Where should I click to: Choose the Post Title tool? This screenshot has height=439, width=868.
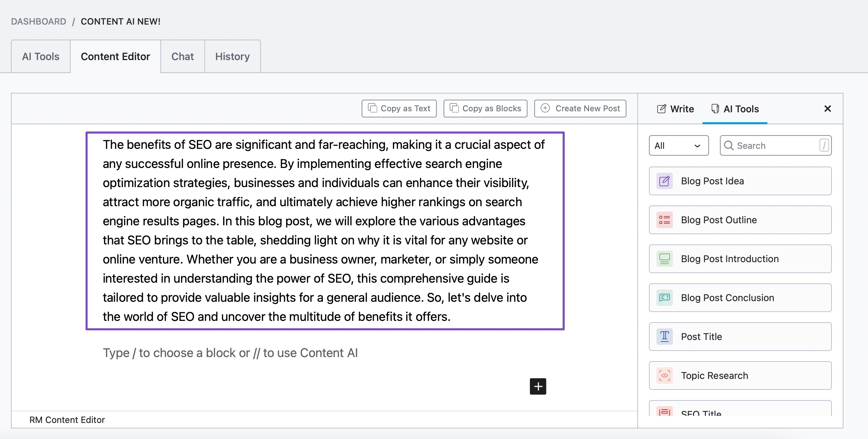tap(740, 337)
